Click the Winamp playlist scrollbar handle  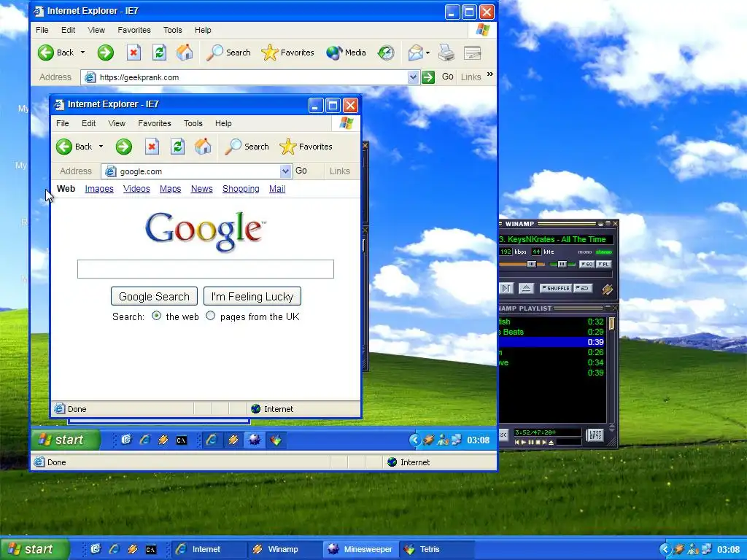[612, 323]
